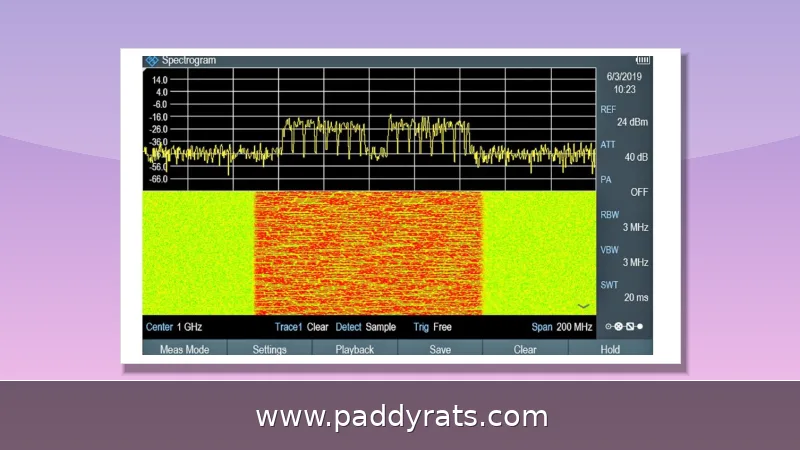Open the Settings softkey
This screenshot has height=450, width=800.
269,349
